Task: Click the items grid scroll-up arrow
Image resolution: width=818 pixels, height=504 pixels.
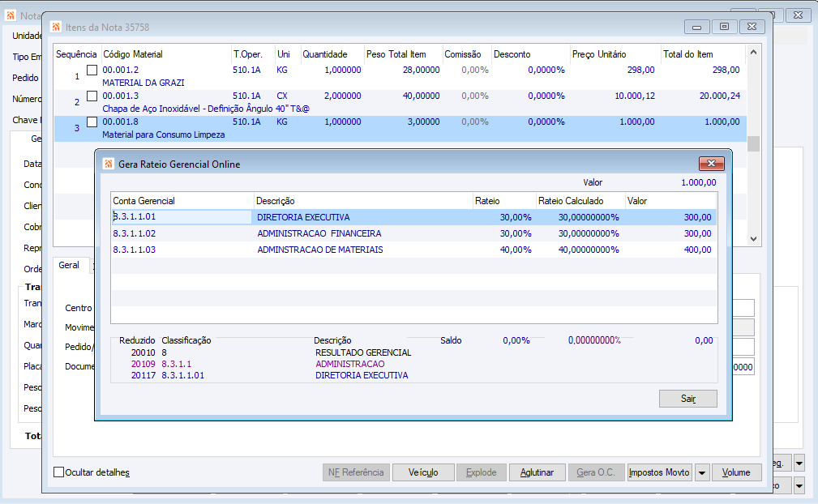Action: [753, 53]
